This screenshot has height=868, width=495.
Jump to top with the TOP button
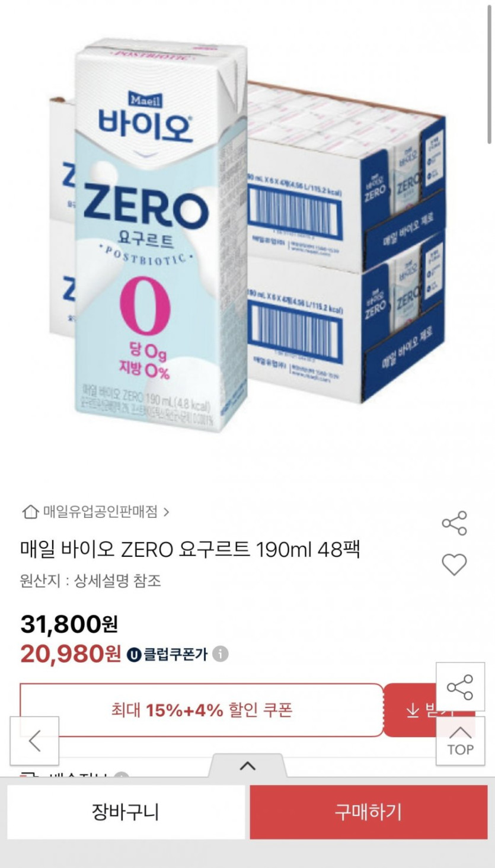[460, 741]
